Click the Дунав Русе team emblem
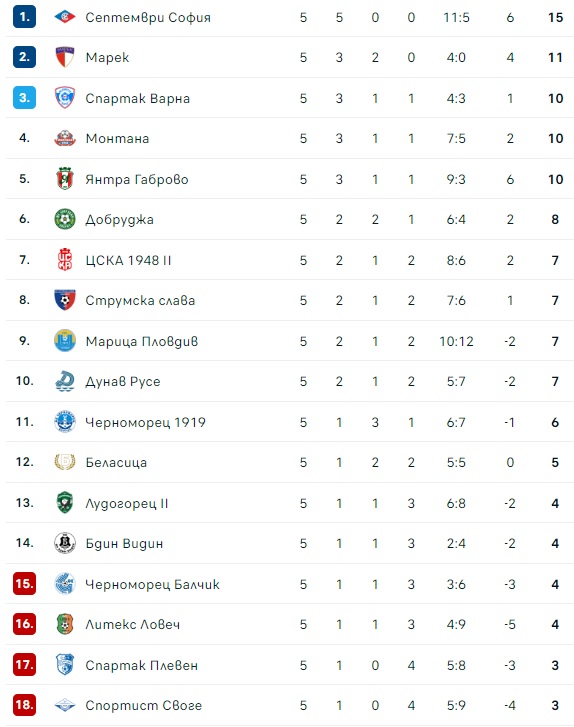574x727 pixels. click(65, 381)
